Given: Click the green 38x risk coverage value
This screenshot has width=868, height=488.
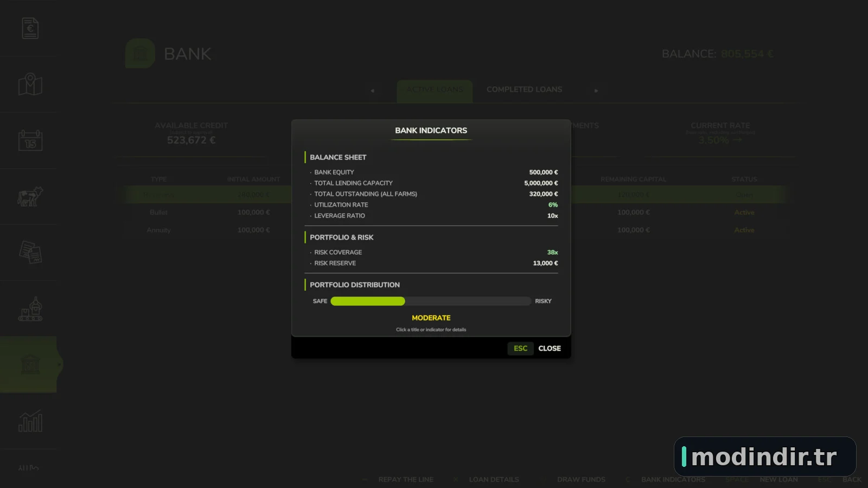Looking at the screenshot, I should [552, 252].
